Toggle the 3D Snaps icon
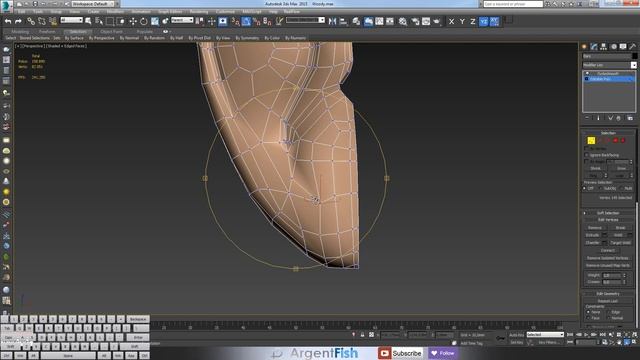 236,21
